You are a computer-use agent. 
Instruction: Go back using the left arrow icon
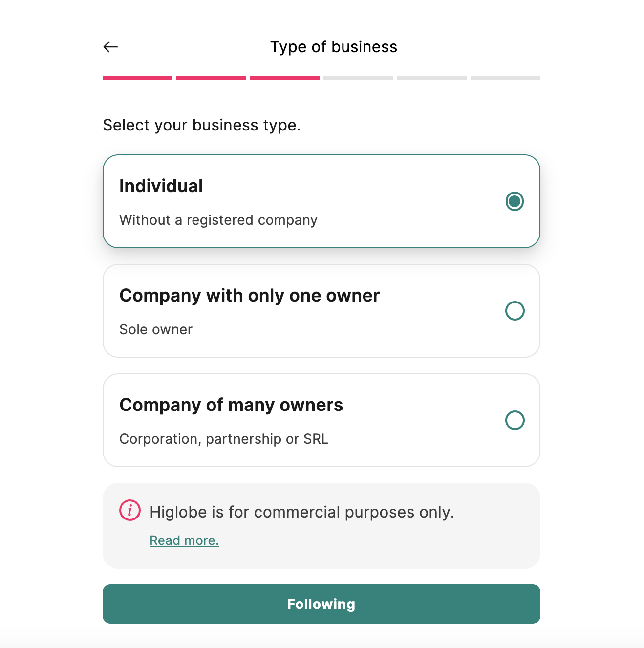pyautogui.click(x=111, y=47)
